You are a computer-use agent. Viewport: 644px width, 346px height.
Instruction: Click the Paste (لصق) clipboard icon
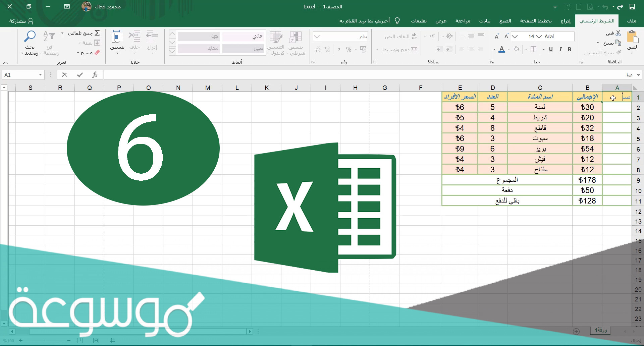click(x=632, y=38)
